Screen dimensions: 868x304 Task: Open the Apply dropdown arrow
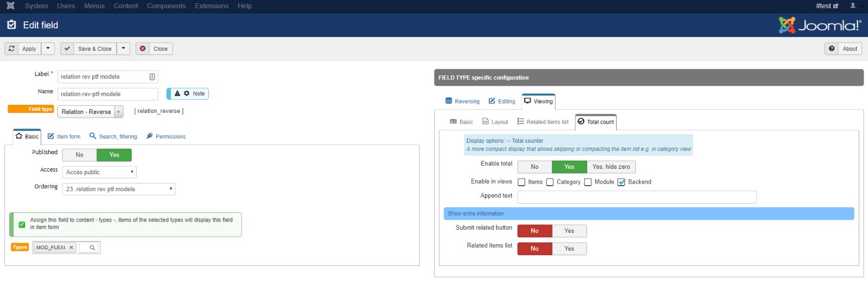click(x=48, y=48)
